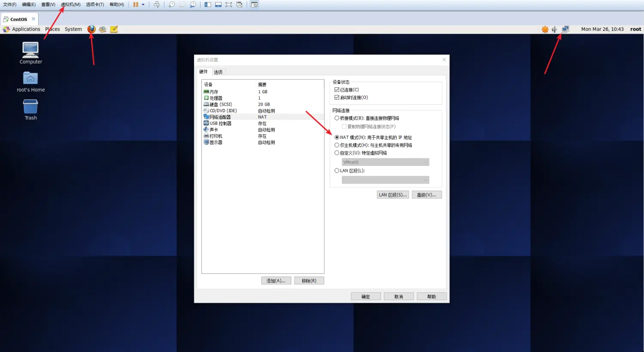The height and width of the screenshot is (352, 644).
Task: Open the VMnet0 dropdown
Action: coord(386,162)
